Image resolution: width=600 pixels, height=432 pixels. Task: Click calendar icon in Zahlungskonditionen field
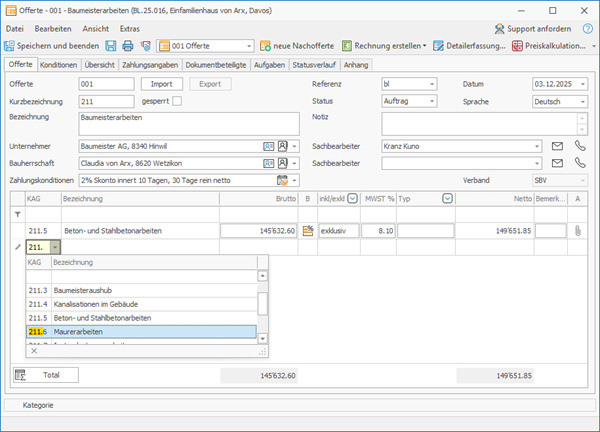tap(282, 180)
